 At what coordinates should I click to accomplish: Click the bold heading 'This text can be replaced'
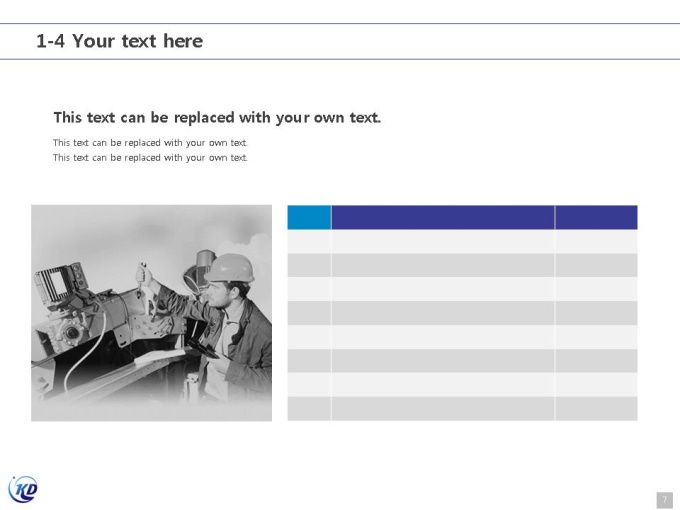(x=217, y=118)
